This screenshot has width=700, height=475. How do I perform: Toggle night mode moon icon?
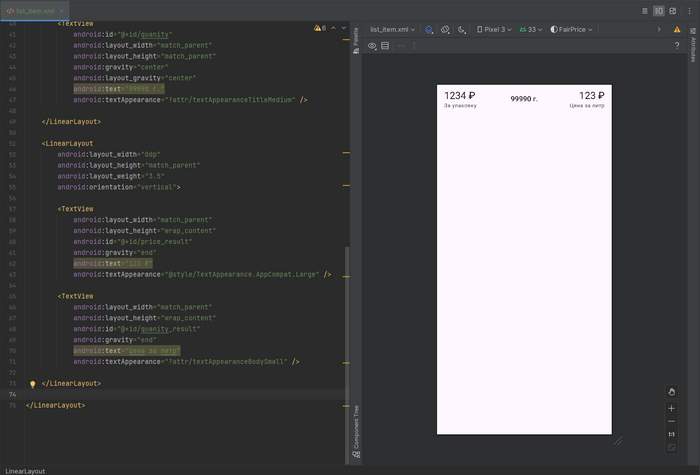pyautogui.click(x=462, y=30)
